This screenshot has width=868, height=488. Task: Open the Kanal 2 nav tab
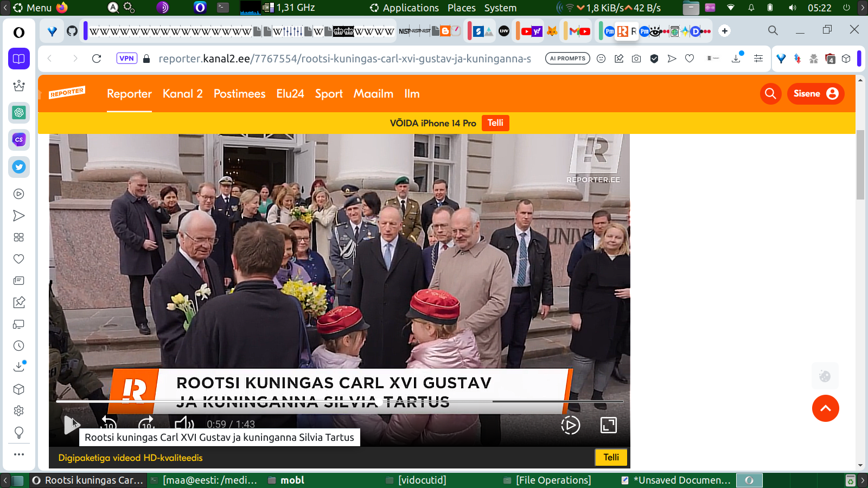[183, 94]
